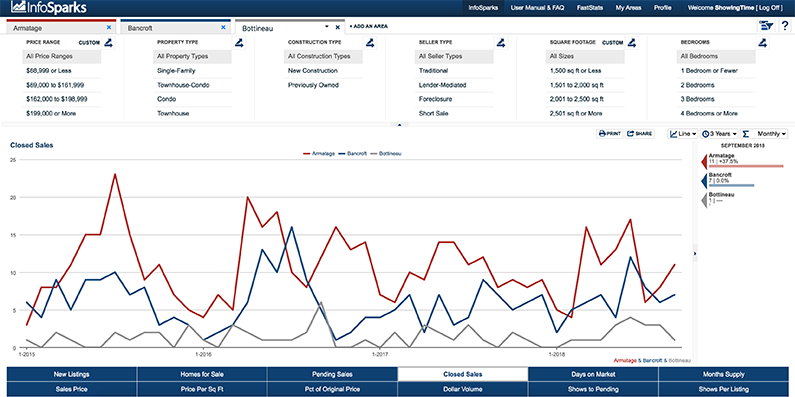Screen dimensions: 795x397
Task: Select the InfoSparks navigation item
Action: (x=483, y=8)
